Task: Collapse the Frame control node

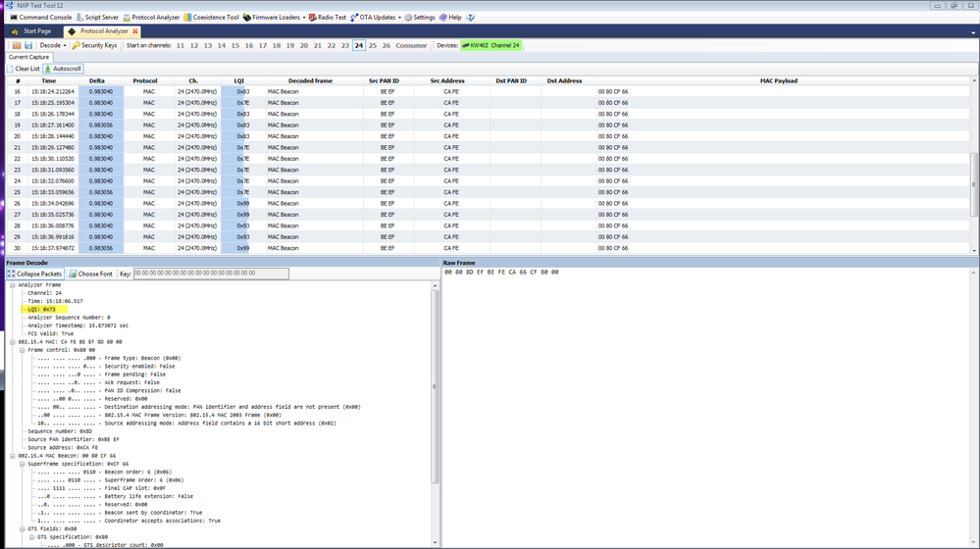Action: pyautogui.click(x=22, y=350)
